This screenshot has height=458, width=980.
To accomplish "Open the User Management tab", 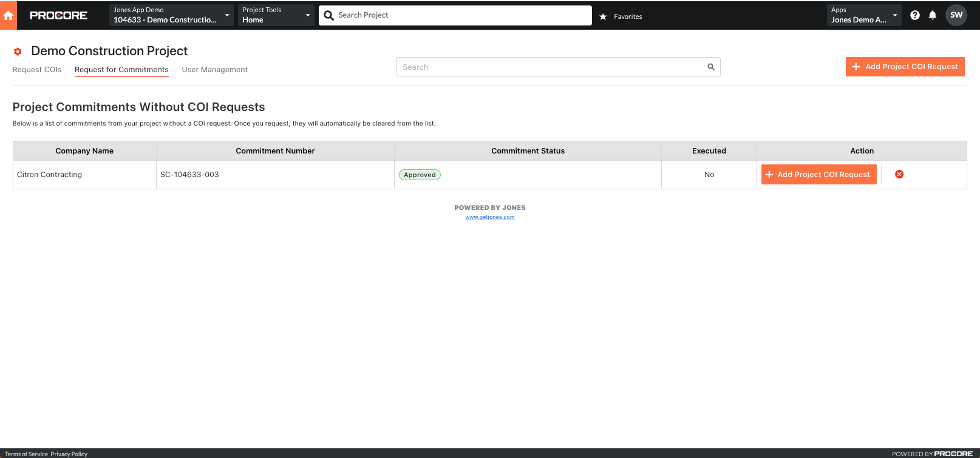I will point(214,70).
